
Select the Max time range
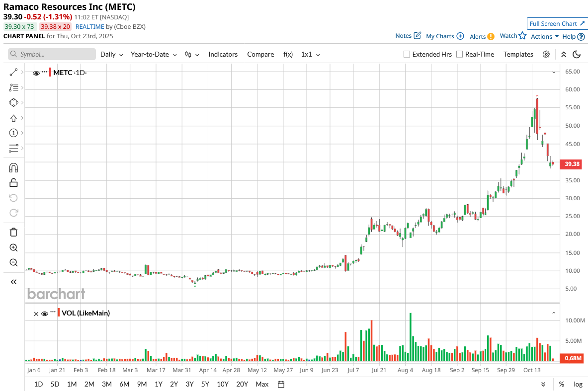click(x=262, y=384)
